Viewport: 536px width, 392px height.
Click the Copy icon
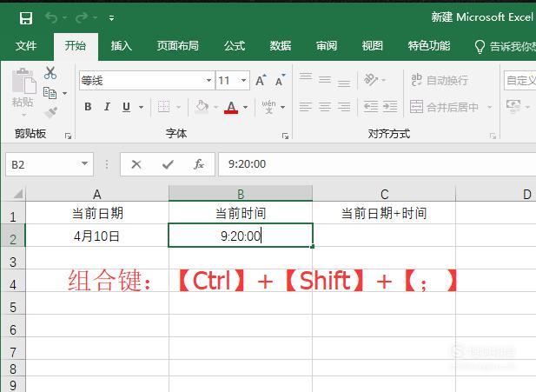pos(50,93)
